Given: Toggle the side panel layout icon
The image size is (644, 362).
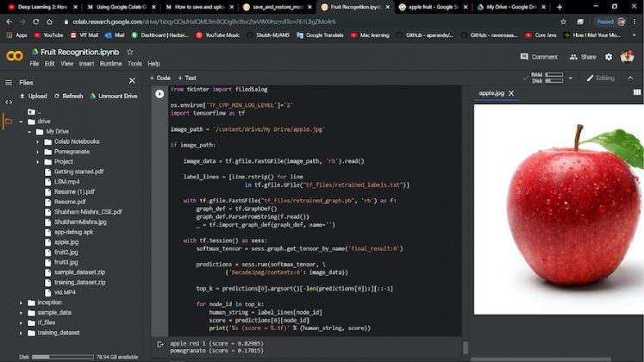Looking at the screenshot, I should (x=637, y=92).
